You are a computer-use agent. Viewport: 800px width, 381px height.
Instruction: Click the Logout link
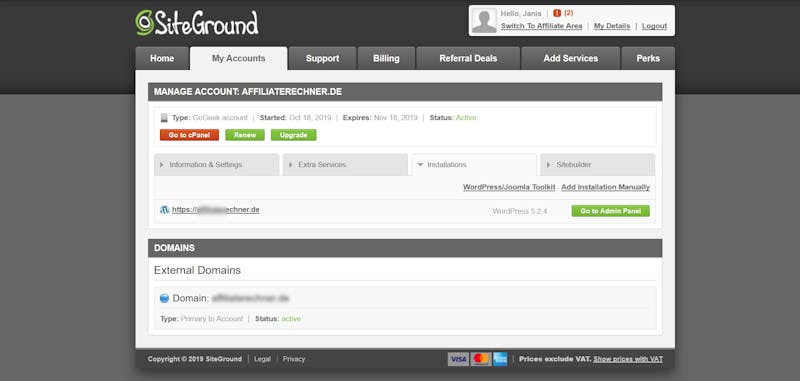tap(654, 26)
